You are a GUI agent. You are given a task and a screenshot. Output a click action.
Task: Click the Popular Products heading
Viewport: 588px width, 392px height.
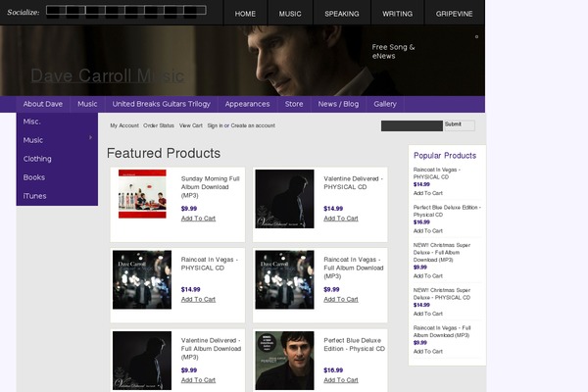tap(445, 156)
